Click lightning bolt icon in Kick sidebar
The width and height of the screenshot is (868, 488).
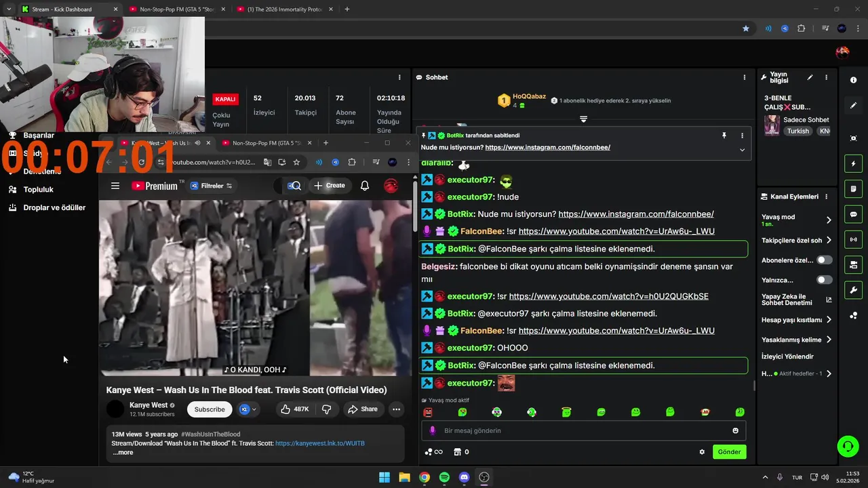click(853, 163)
